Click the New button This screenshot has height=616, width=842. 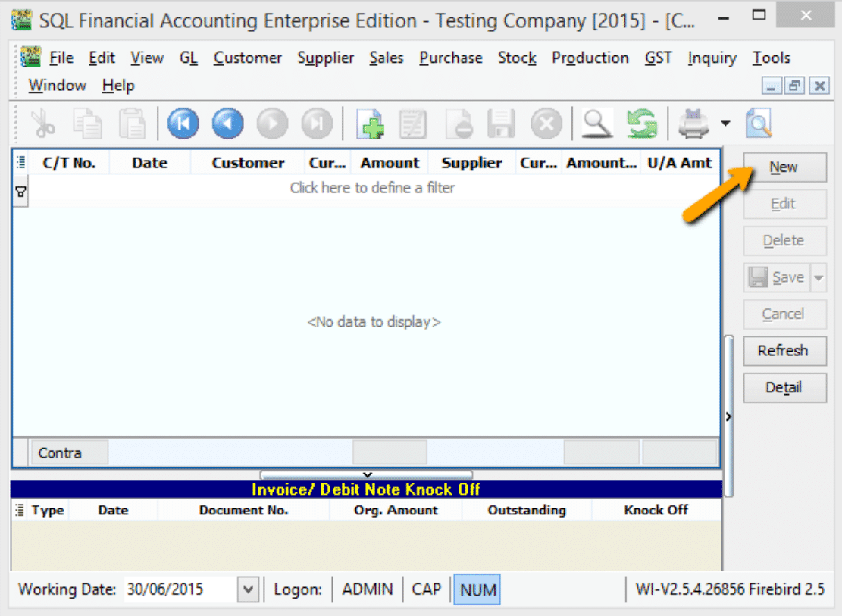(784, 167)
